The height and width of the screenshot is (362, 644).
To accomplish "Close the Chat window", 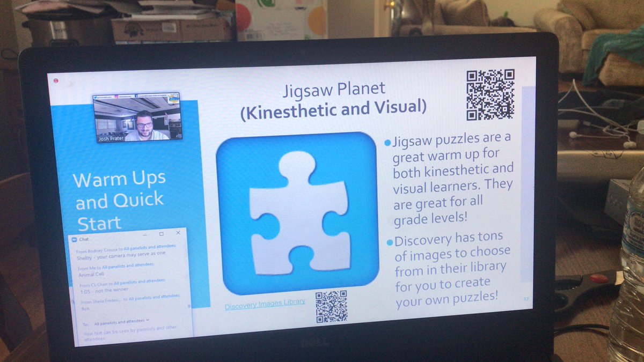I will [178, 234].
